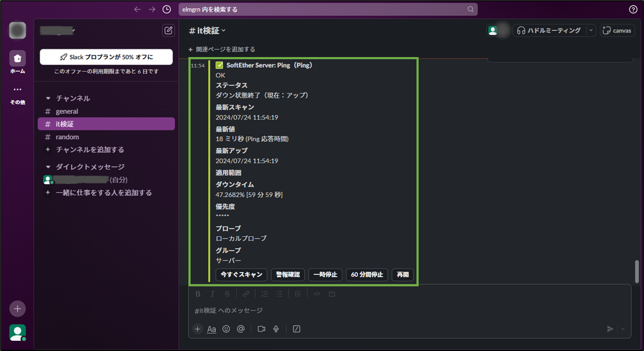Click the @ mention icon
The image size is (644, 351).
coord(241,329)
